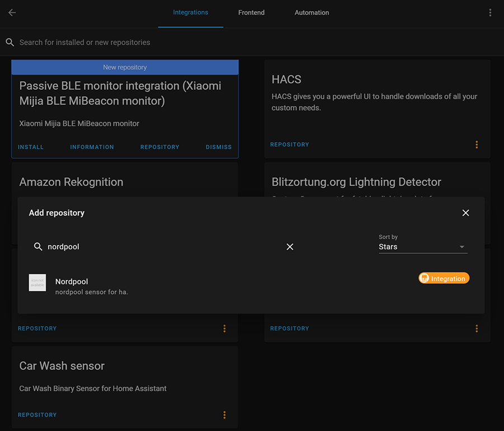This screenshot has width=504, height=431.
Task: Click the Car Wash sensor title
Action: (x=62, y=366)
